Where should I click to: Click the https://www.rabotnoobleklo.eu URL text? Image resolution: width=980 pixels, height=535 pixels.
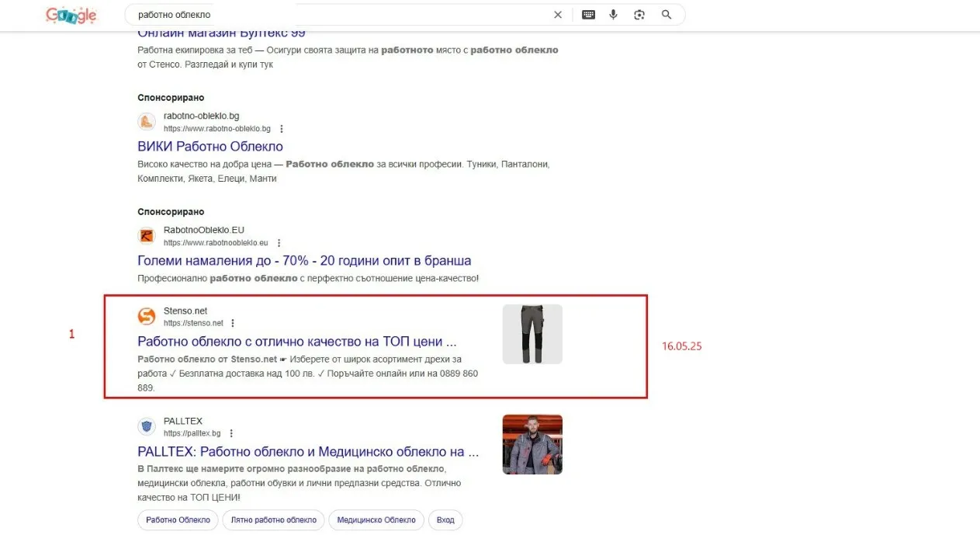pos(216,243)
